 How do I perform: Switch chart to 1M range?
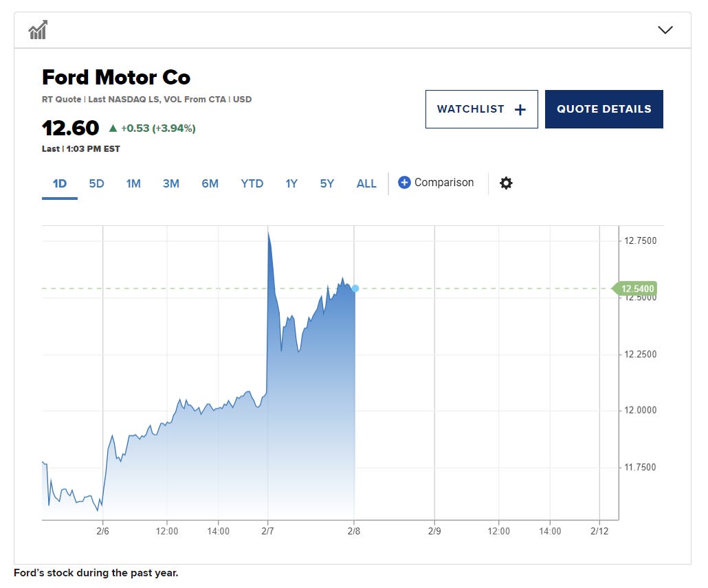133,183
